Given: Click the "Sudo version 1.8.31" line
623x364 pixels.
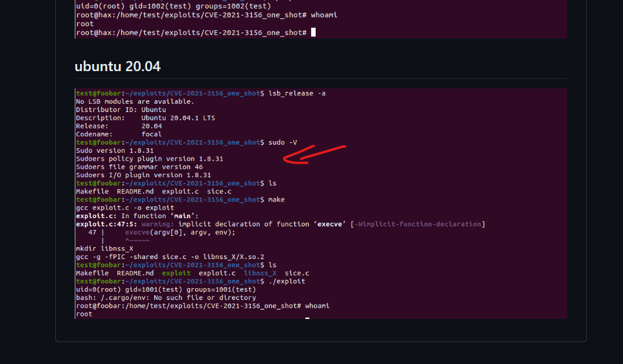Looking at the screenshot, I should [x=115, y=151].
